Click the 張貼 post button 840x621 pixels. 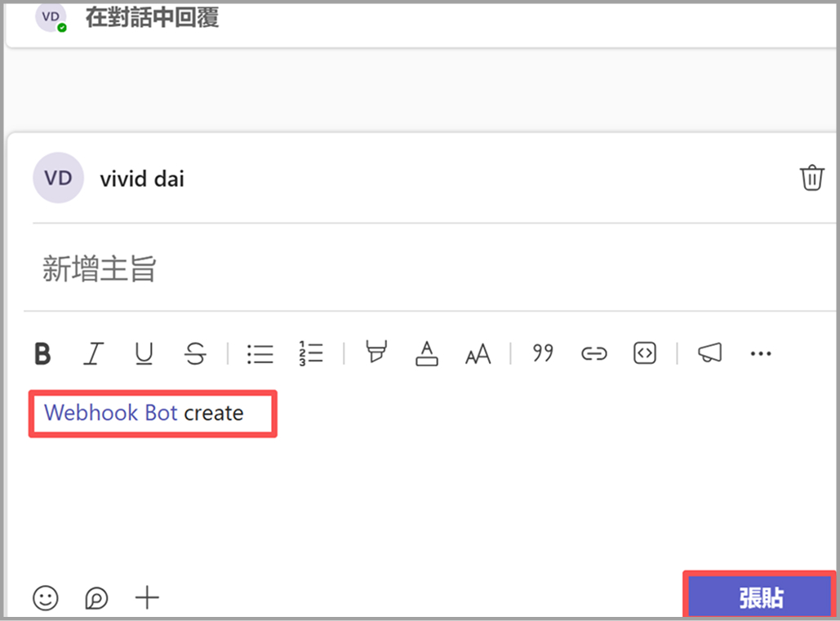[759, 597]
